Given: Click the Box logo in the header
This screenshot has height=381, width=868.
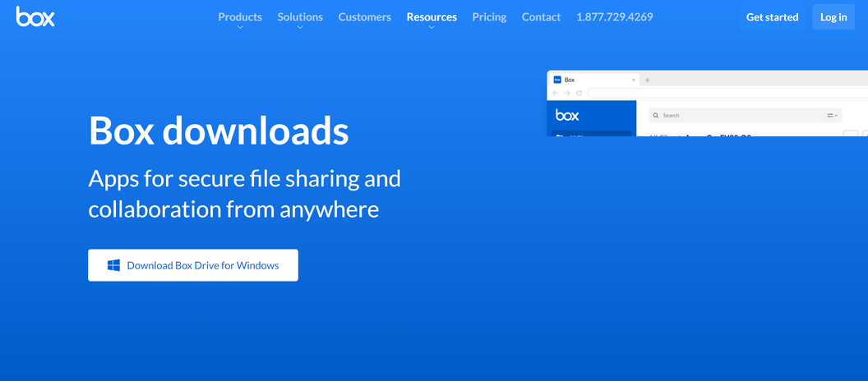Looking at the screenshot, I should [x=35, y=16].
